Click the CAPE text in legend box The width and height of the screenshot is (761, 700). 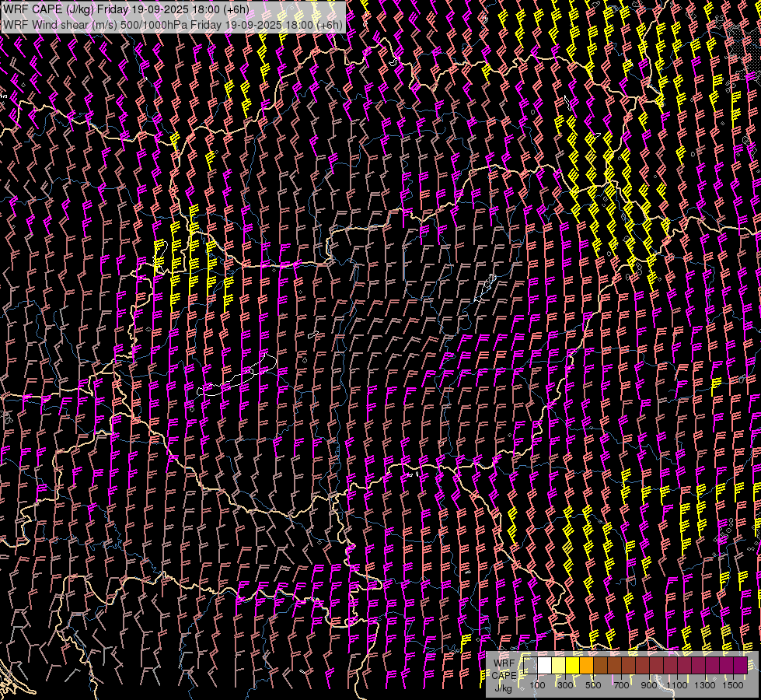point(504,675)
